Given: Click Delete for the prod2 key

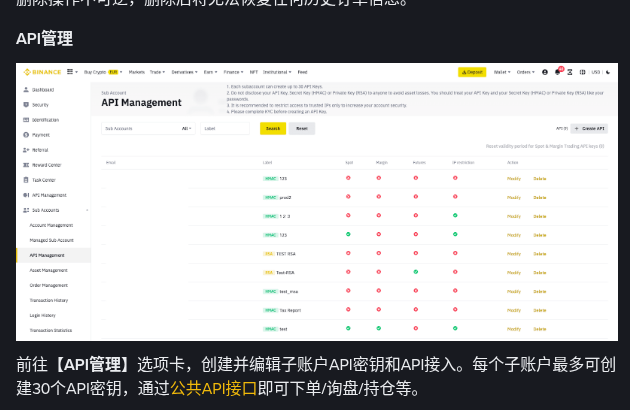Looking at the screenshot, I should [x=540, y=198].
